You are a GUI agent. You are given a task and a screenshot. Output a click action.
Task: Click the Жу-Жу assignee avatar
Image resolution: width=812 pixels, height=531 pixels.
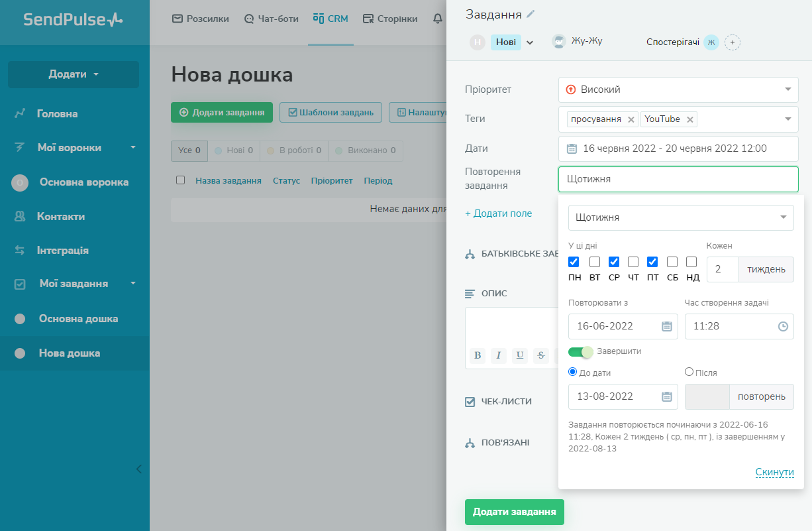559,41
